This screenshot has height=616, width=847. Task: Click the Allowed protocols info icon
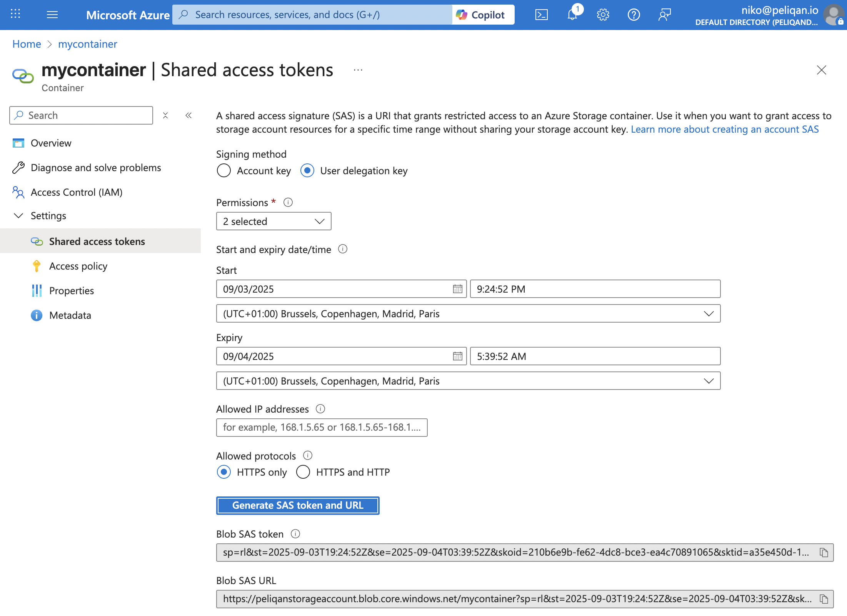pyautogui.click(x=308, y=456)
